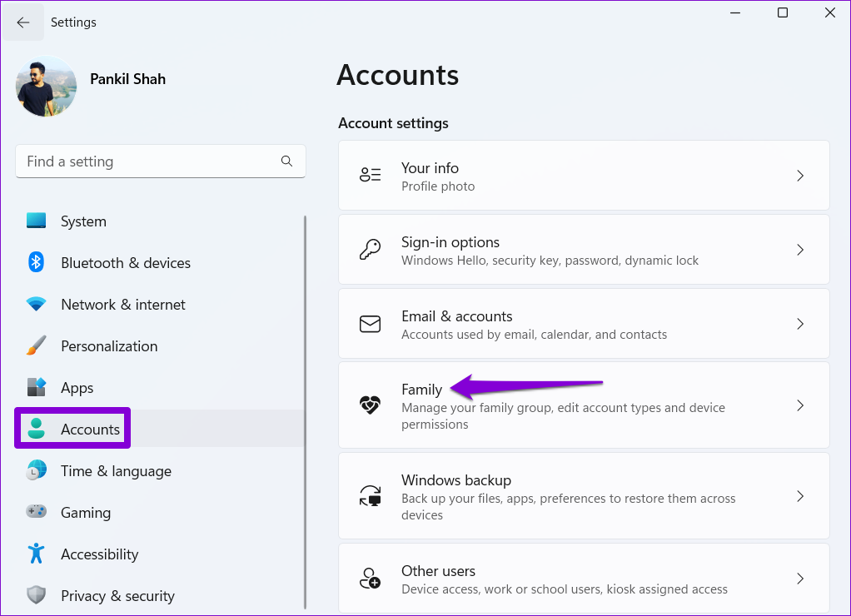Click the Time & language clock icon
851x616 pixels.
(36, 471)
